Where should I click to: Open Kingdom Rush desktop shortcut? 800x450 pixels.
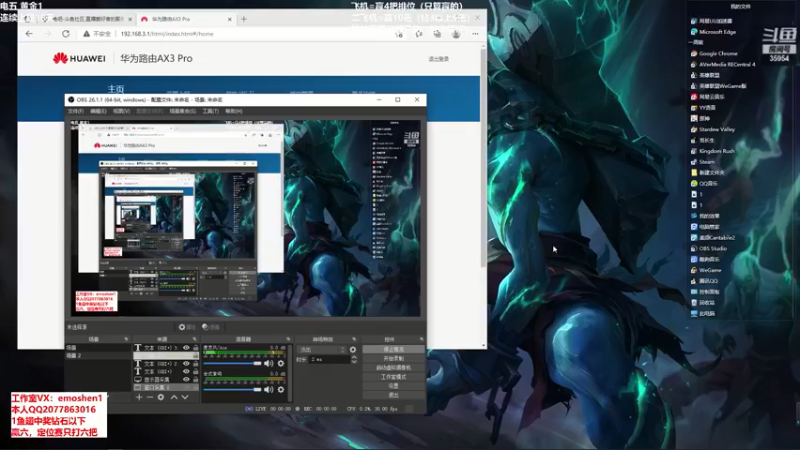click(712, 151)
